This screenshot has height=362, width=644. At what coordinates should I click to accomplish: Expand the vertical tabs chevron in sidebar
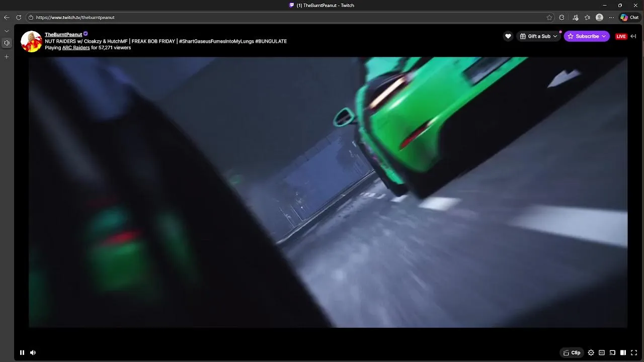tap(7, 31)
